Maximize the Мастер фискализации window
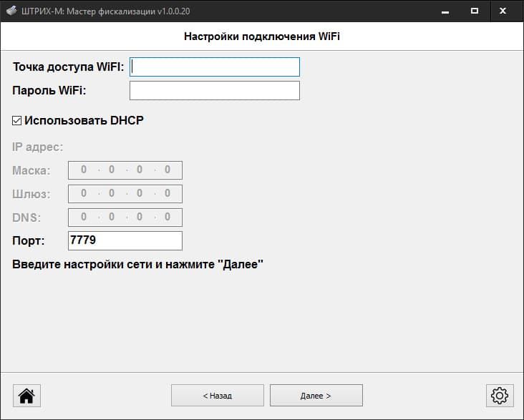This screenshot has width=524, height=420. pos(474,11)
